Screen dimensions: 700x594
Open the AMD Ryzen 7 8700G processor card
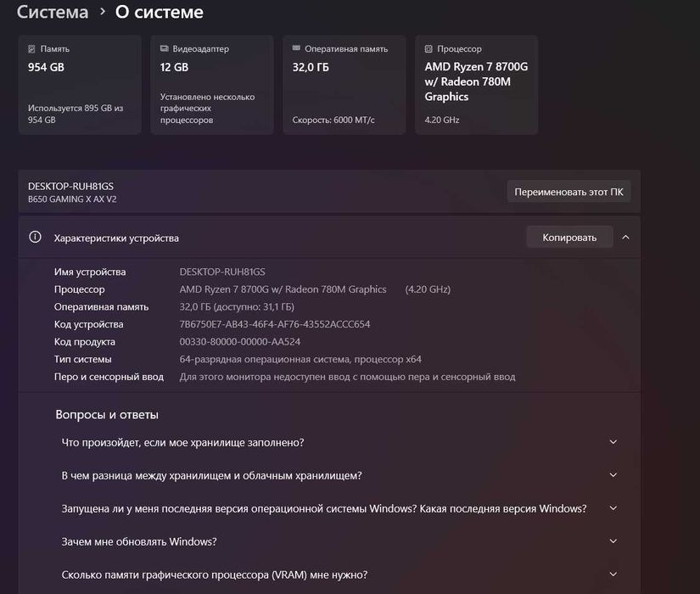pos(477,85)
